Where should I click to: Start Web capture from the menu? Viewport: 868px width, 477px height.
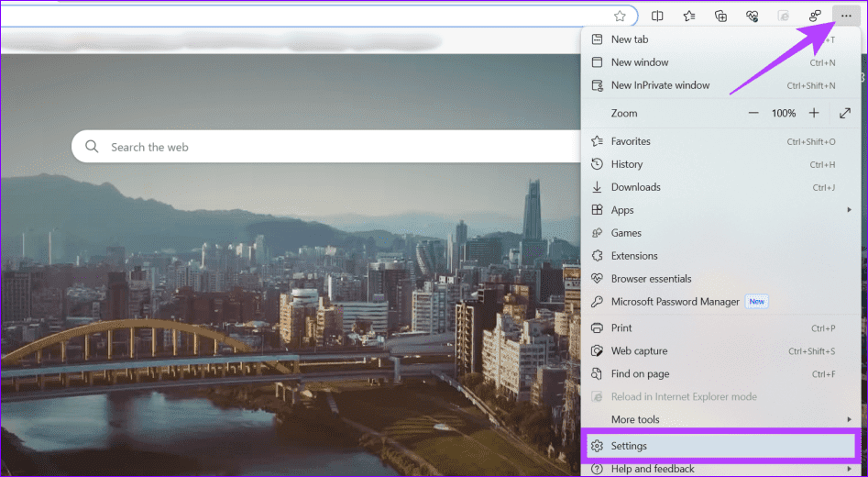click(x=720, y=351)
